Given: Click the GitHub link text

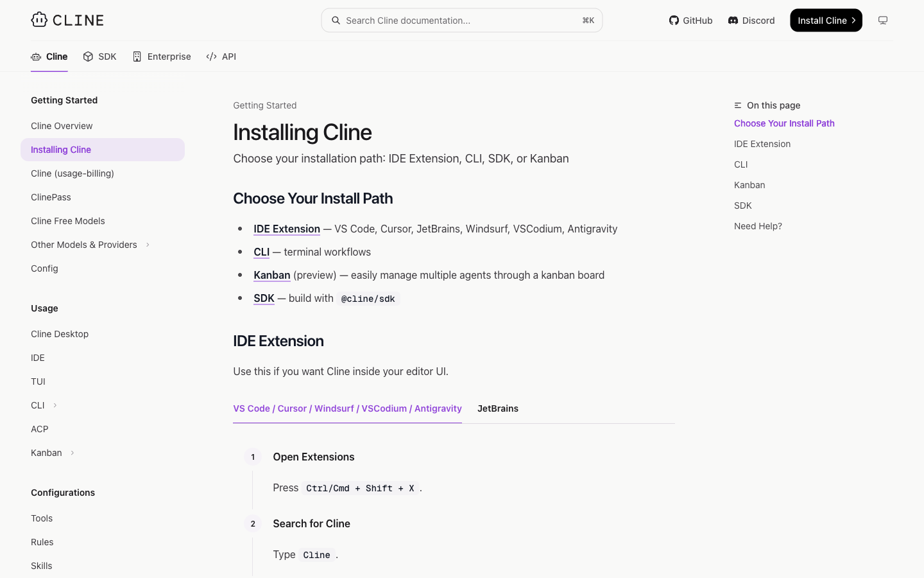Looking at the screenshot, I should point(697,21).
